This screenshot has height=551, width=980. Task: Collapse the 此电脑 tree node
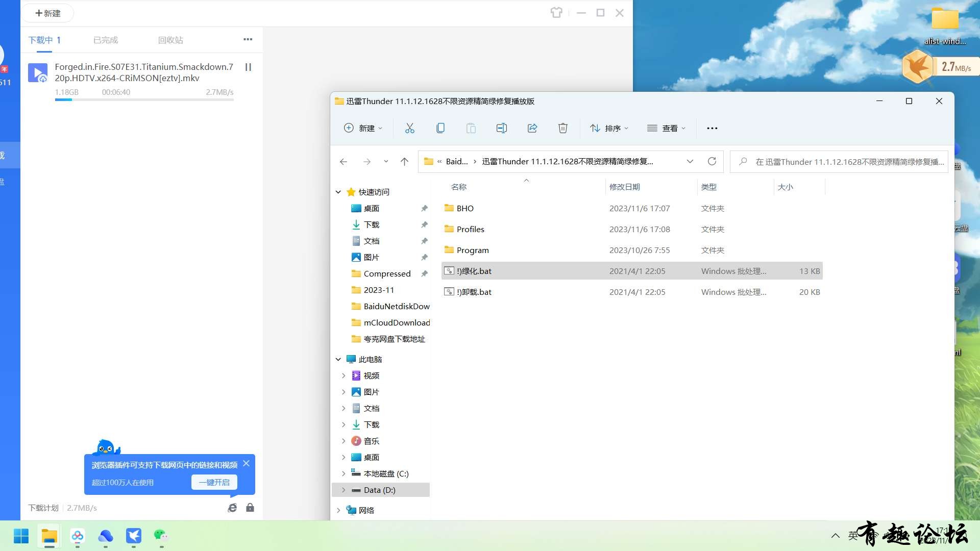(x=338, y=359)
